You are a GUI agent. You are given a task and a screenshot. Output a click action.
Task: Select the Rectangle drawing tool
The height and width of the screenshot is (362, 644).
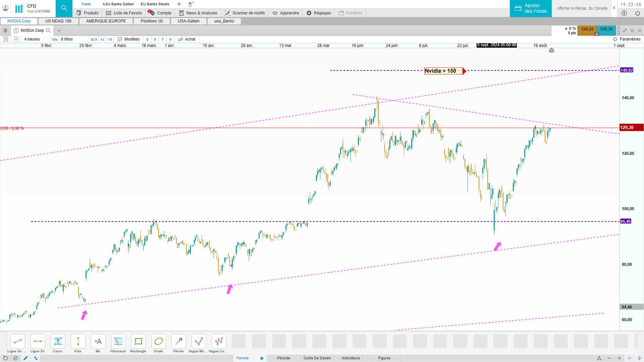[x=138, y=342]
